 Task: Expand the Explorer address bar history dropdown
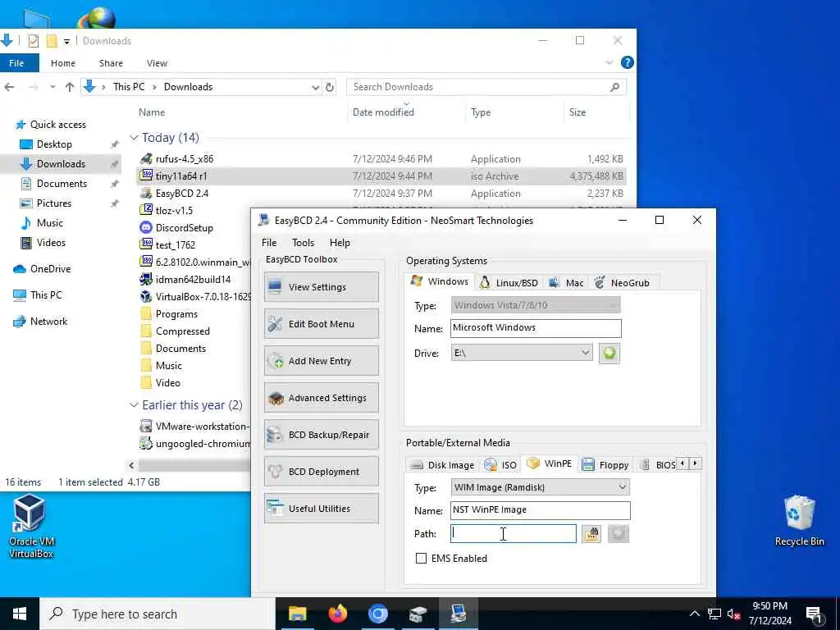pyautogui.click(x=316, y=87)
